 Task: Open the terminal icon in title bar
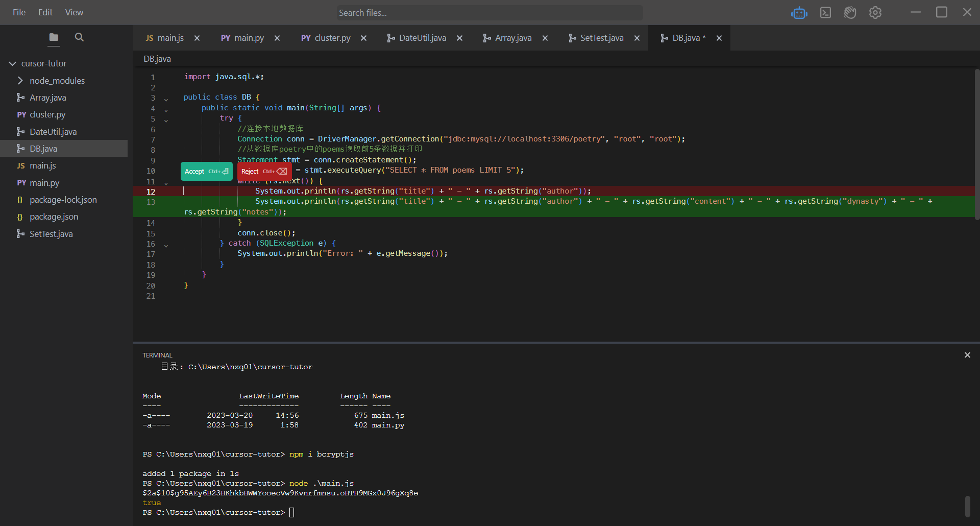click(825, 13)
